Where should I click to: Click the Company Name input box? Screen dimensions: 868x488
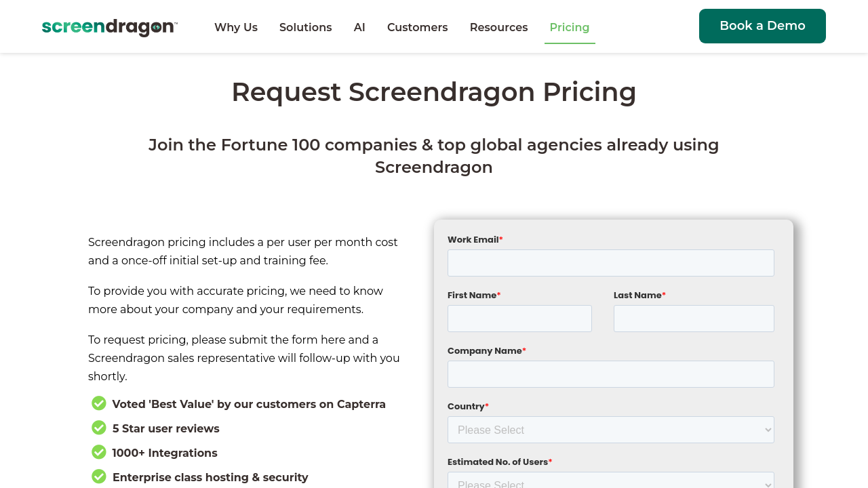(x=610, y=374)
